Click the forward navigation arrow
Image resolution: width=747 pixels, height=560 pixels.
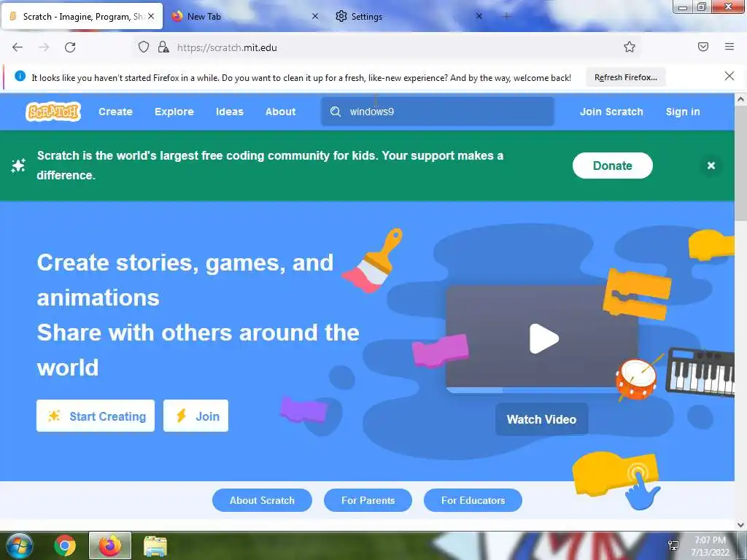pos(44,47)
